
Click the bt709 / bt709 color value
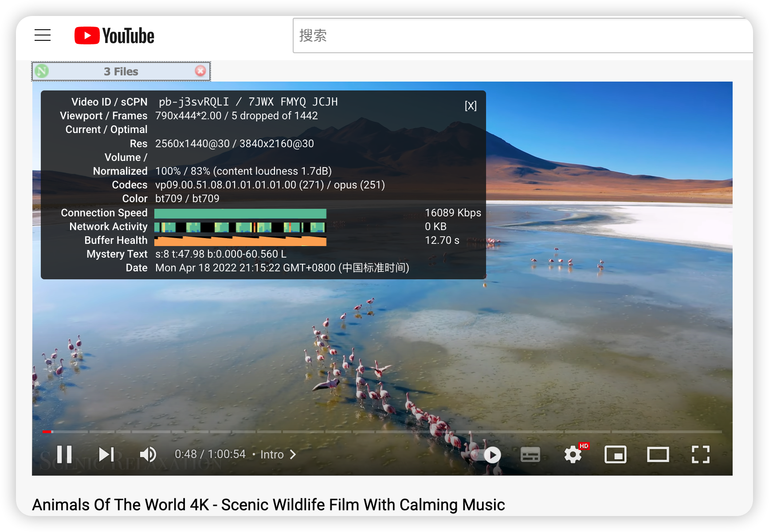(x=187, y=199)
